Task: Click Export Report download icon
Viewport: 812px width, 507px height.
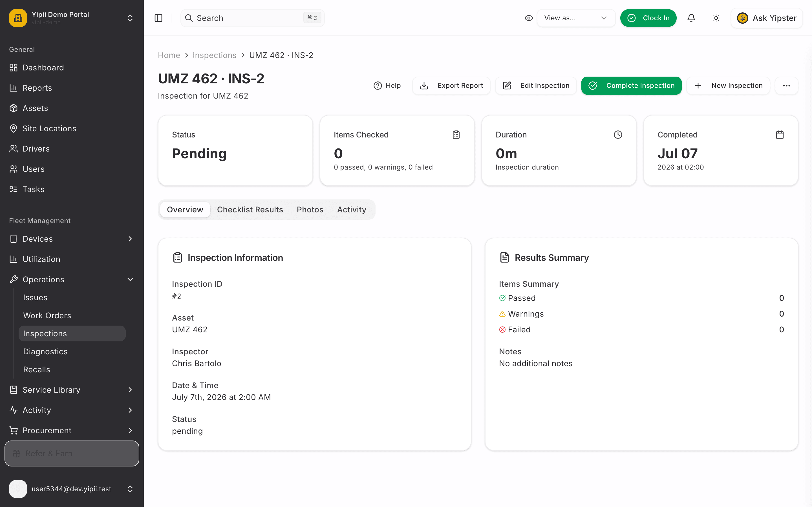Action: click(x=424, y=86)
